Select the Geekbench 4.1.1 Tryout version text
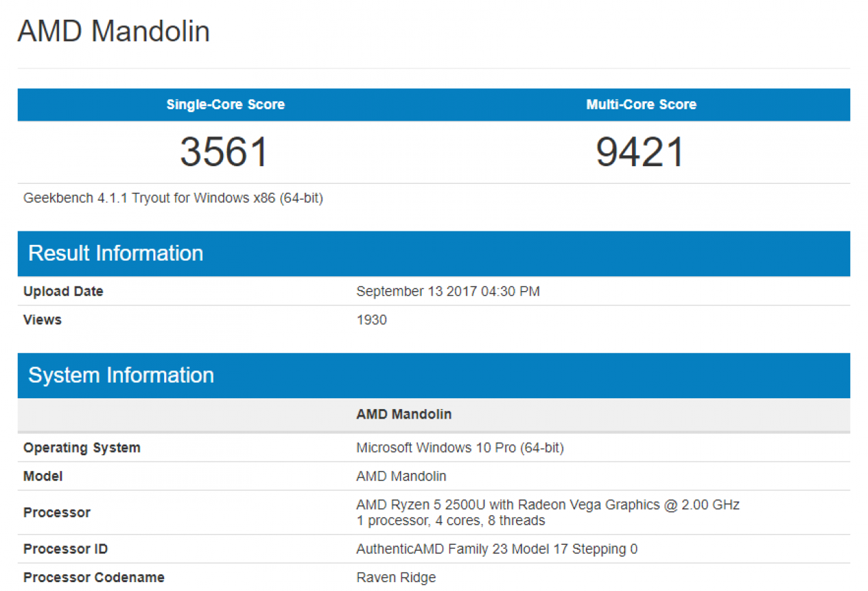Viewport: 868px width, 591px height. [x=173, y=198]
